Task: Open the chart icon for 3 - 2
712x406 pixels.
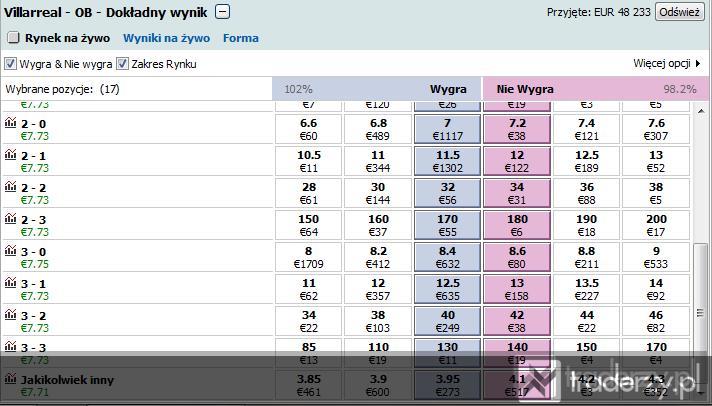Action: [x=10, y=314]
